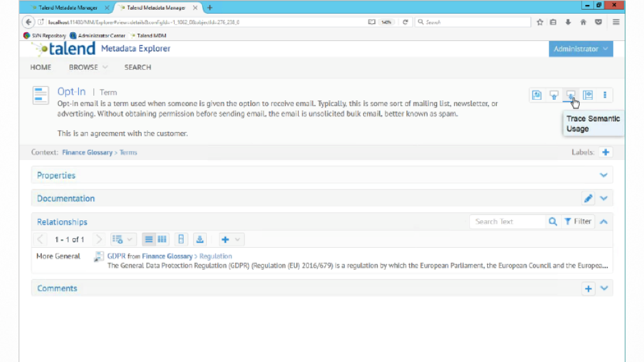
Task: Open Finance Glossary in the Context breadcrumb
Action: (87, 153)
